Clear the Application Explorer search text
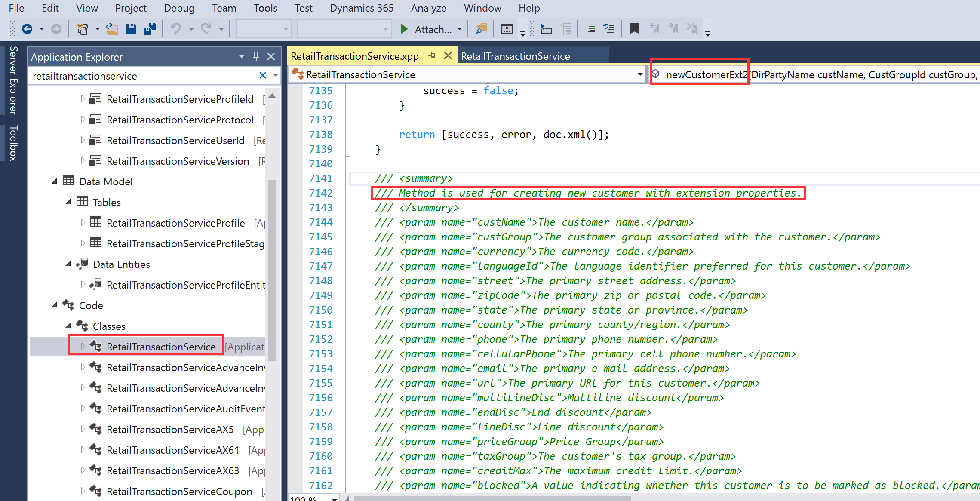 (x=263, y=76)
